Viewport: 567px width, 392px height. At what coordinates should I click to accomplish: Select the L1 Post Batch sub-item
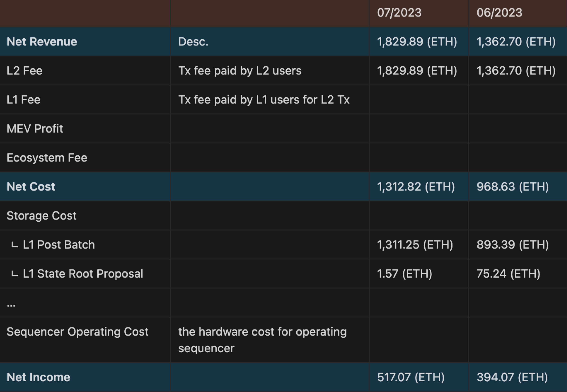pos(59,245)
